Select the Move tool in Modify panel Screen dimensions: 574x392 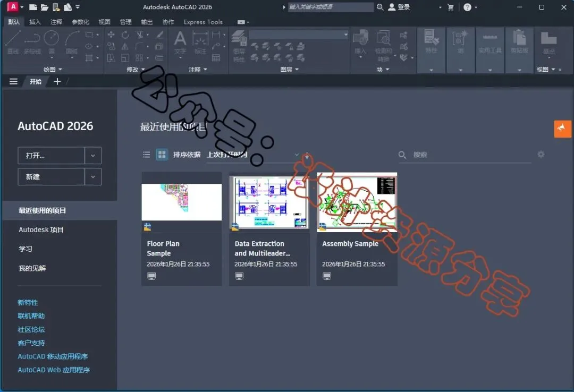point(111,35)
